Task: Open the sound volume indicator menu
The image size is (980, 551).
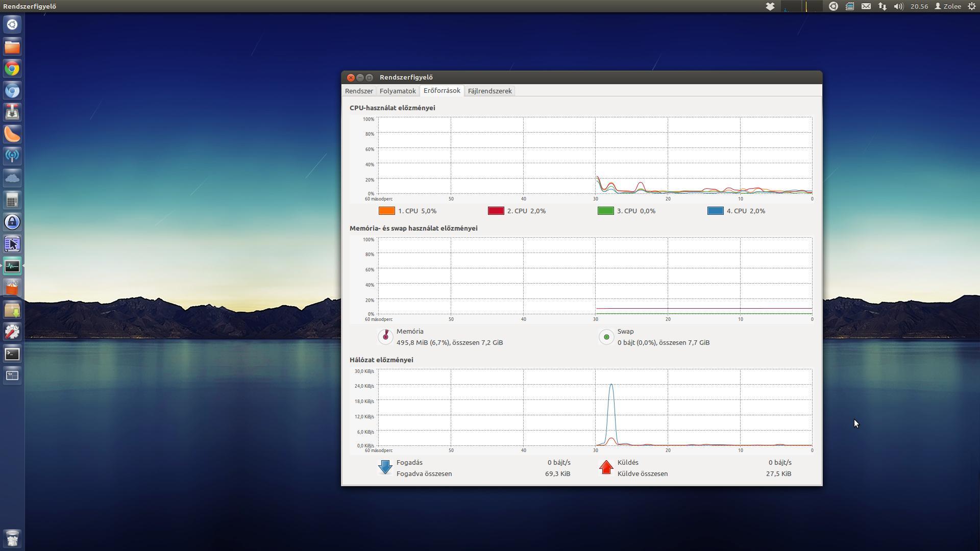Action: (898, 6)
